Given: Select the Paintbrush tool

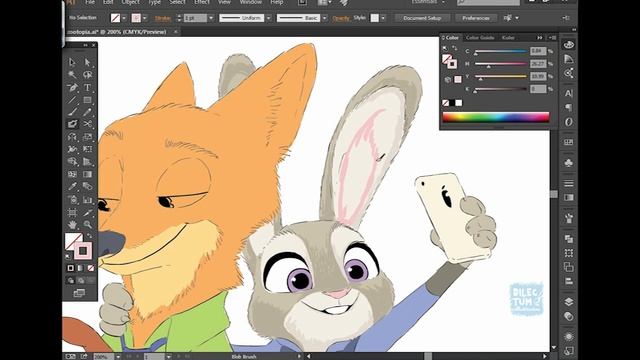Looking at the screenshot, I should [x=72, y=112].
